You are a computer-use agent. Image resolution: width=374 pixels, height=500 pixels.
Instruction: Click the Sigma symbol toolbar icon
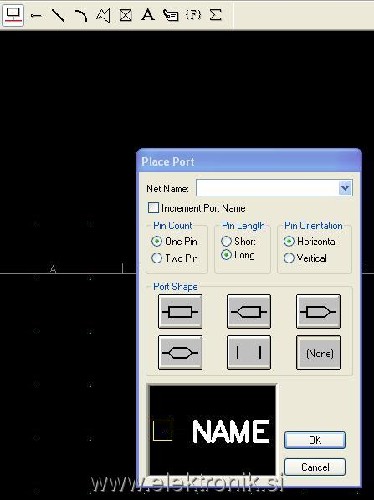coord(216,15)
